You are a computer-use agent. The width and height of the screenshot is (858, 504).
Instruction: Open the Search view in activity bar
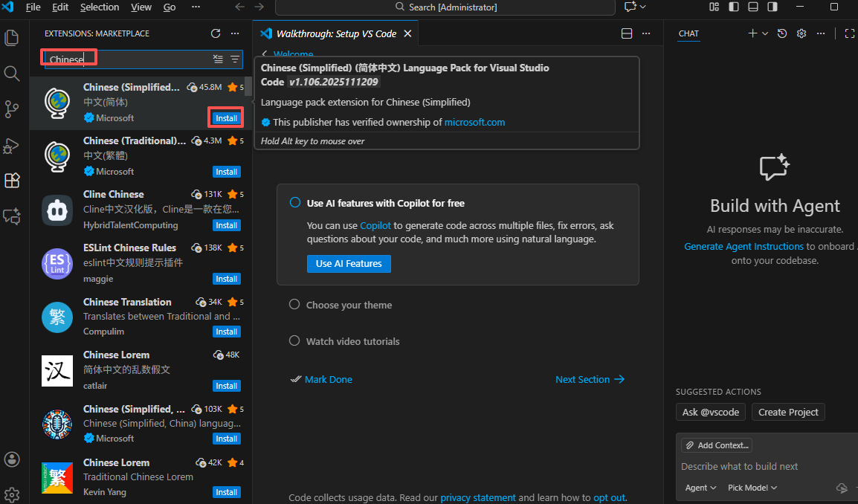pos(11,74)
